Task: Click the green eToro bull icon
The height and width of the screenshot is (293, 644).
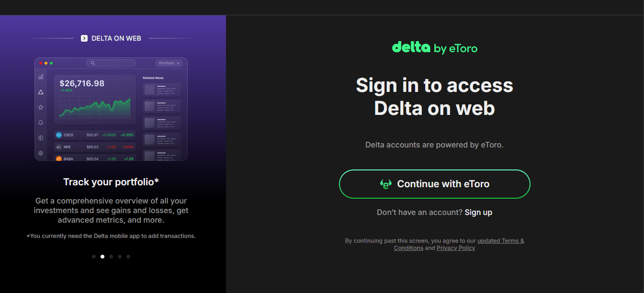Action: [x=385, y=184]
